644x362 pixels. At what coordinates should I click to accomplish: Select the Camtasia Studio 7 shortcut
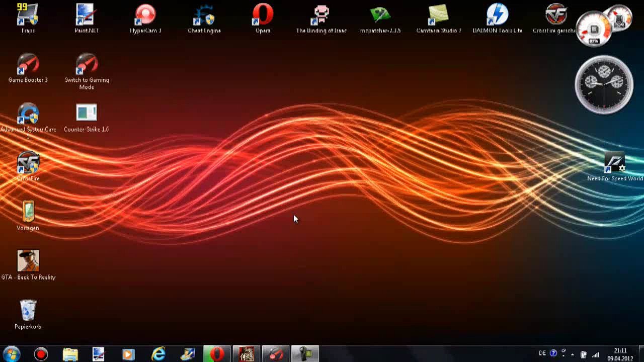pos(439,19)
